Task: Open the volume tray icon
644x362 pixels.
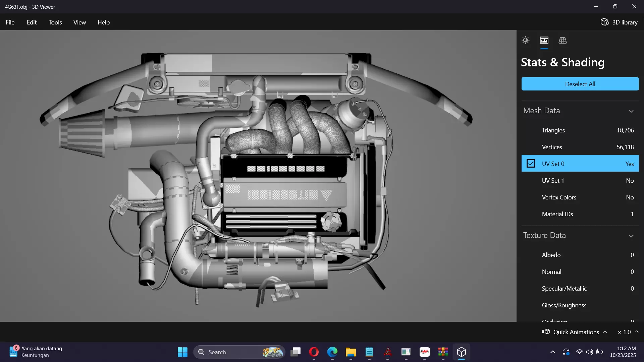Action: (589, 352)
